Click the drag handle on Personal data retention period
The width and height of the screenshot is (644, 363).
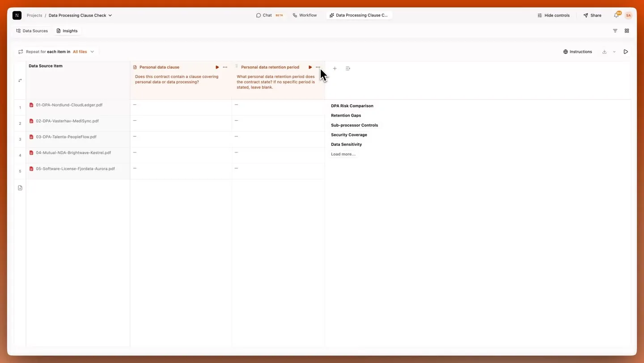237,66
